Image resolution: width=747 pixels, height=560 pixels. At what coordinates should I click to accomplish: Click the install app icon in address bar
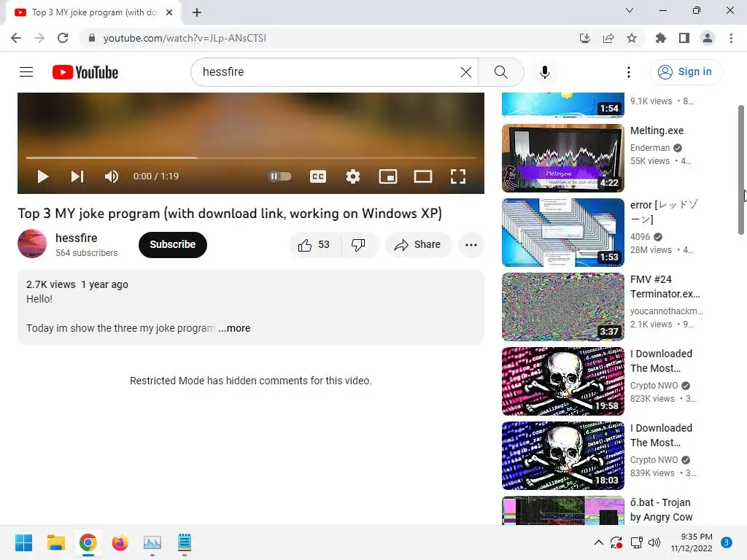coord(584,38)
